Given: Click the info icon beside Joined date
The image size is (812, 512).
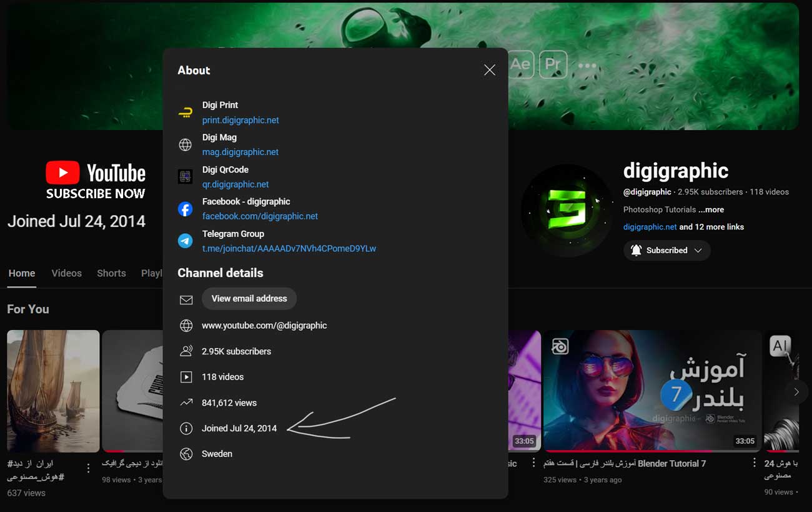Looking at the screenshot, I should 186,428.
